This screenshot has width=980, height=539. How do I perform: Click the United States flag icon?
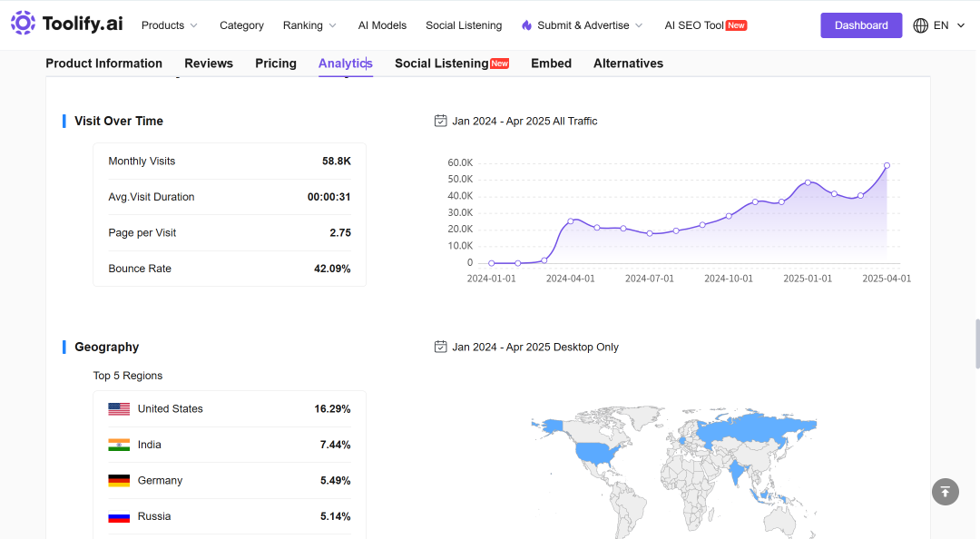coord(119,409)
